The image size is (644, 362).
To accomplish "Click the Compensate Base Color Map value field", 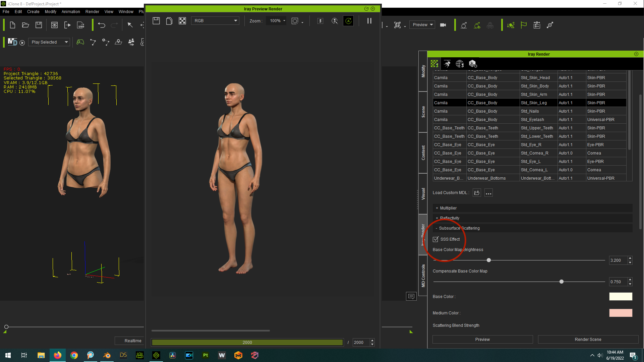I will [618, 282].
